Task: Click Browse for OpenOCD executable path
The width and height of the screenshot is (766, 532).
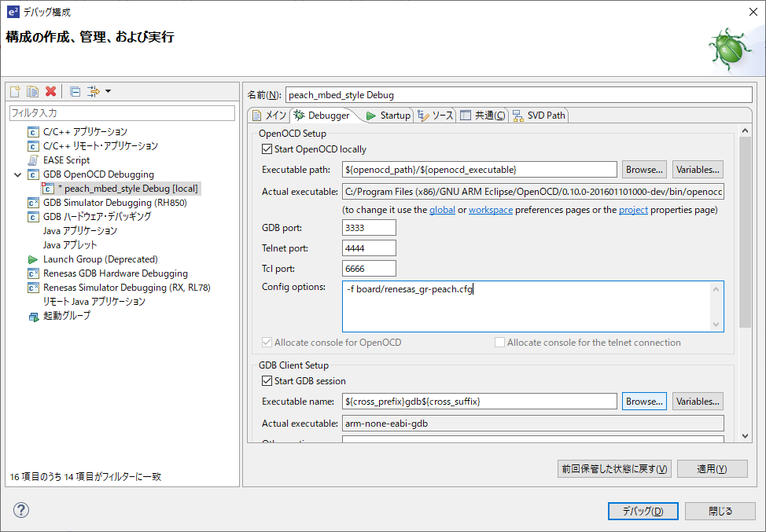Action: [x=644, y=170]
